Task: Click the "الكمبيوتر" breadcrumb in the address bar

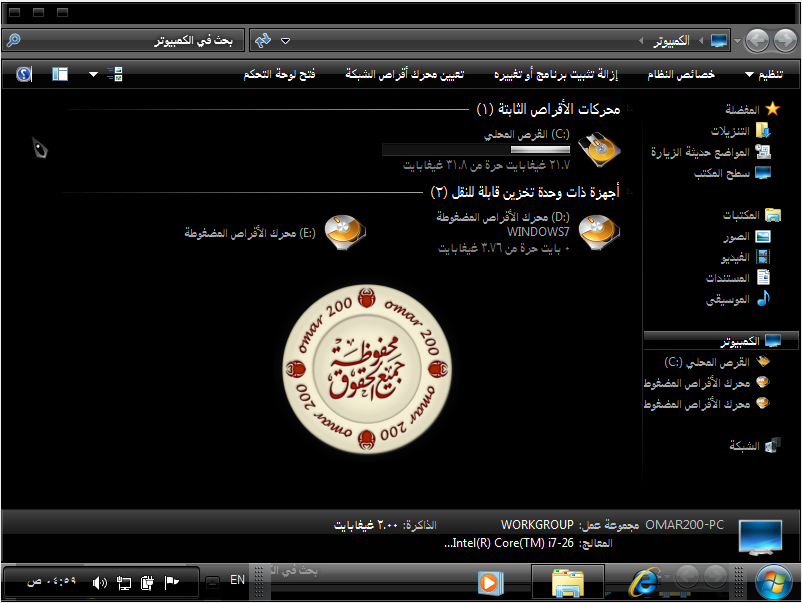Action: coord(672,40)
